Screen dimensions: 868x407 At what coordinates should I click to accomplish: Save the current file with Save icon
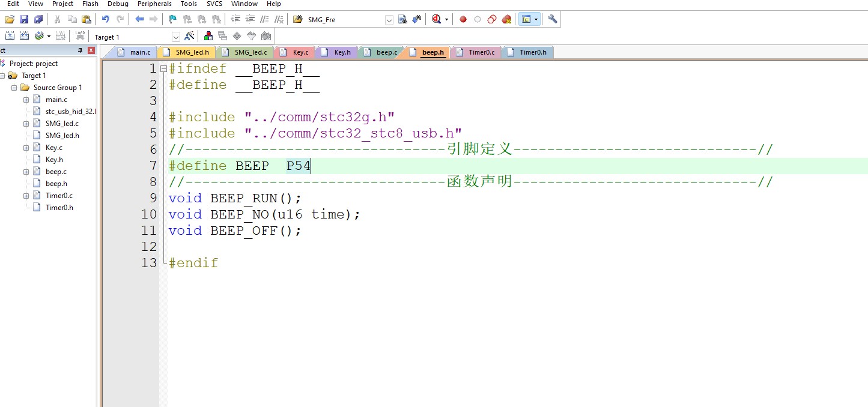(x=24, y=19)
